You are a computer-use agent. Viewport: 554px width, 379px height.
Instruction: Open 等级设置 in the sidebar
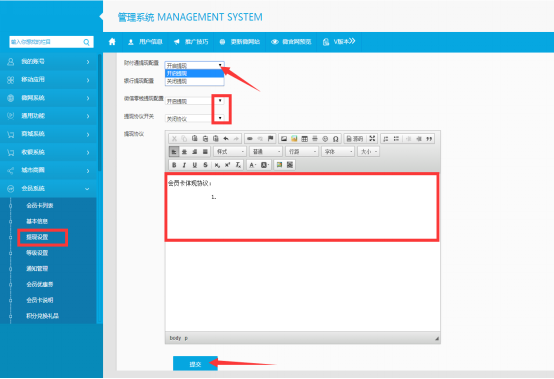coord(37,253)
